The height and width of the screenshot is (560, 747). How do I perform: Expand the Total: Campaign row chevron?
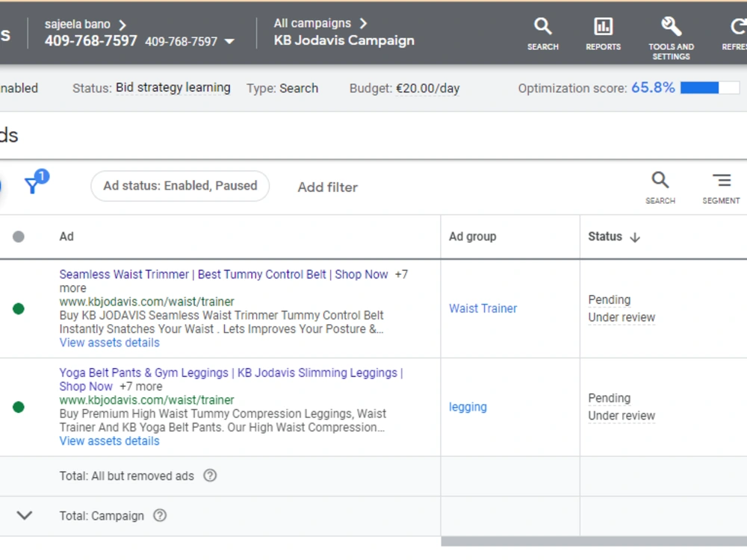click(25, 515)
